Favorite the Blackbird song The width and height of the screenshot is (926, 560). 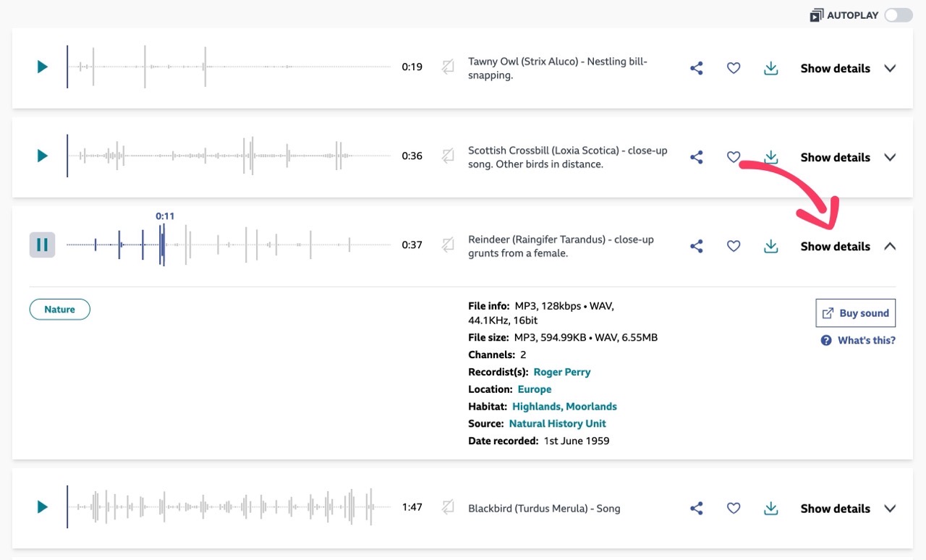[x=733, y=508]
